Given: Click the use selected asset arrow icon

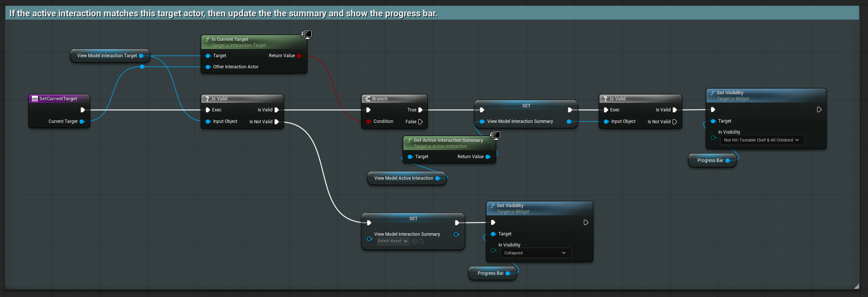Looking at the screenshot, I should coord(415,241).
